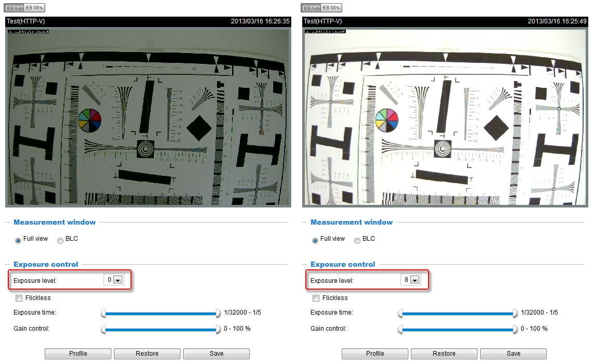This screenshot has height=364, width=594.
Task: Click right panel Gain control slider right handle
Action: tap(515, 329)
